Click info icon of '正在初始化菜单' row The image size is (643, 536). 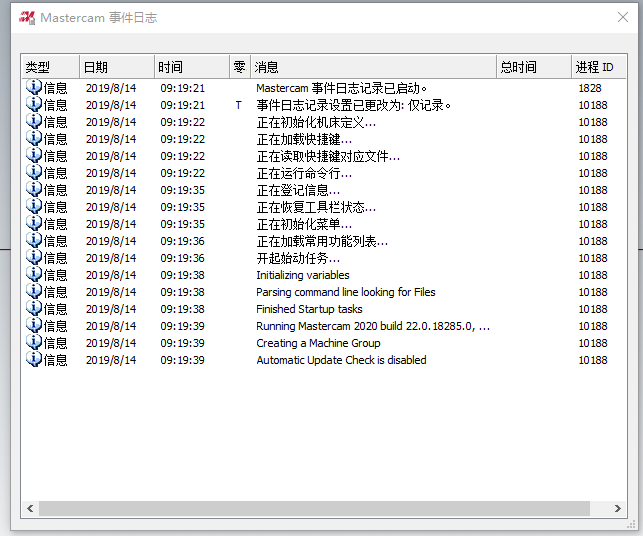pyautogui.click(x=34, y=224)
